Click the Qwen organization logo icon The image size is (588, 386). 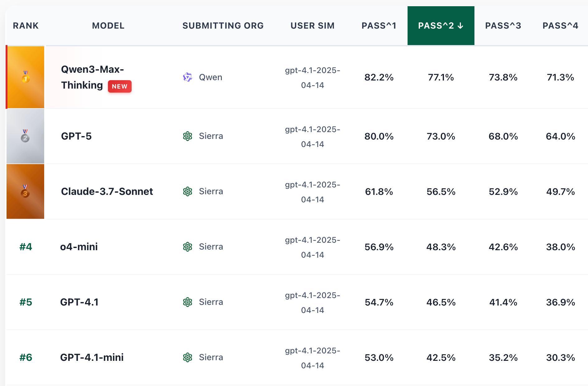click(187, 77)
